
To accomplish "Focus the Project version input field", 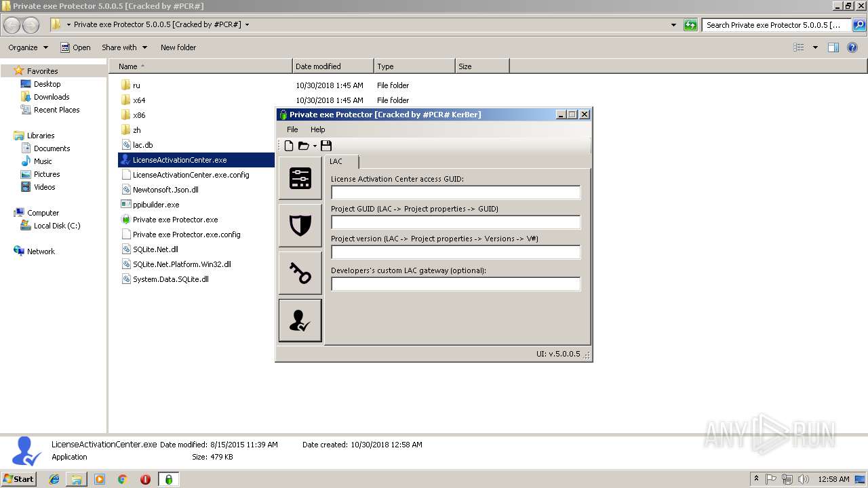I will point(456,252).
